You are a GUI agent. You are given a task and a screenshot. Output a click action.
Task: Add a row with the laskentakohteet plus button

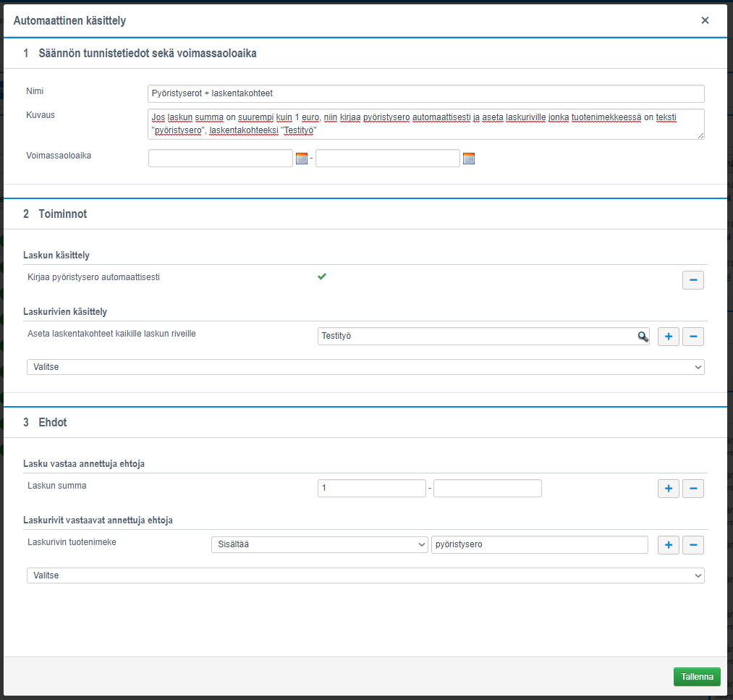(x=669, y=337)
